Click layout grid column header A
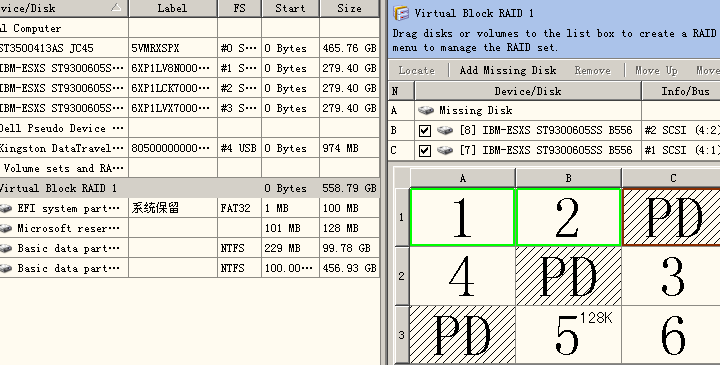The image size is (720, 365). click(x=462, y=178)
